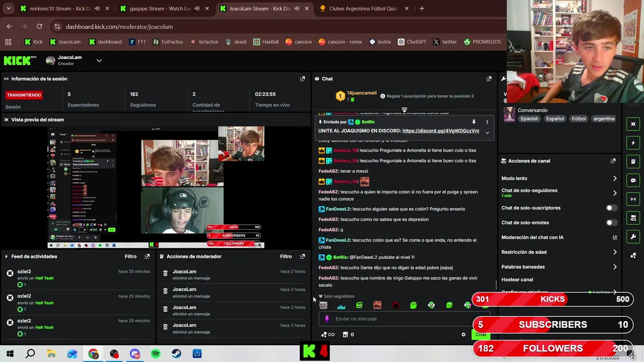The width and height of the screenshot is (644, 362).
Task: Switch to Clubes Argentinos Fútbol Quiz tab
Action: pos(363,9)
